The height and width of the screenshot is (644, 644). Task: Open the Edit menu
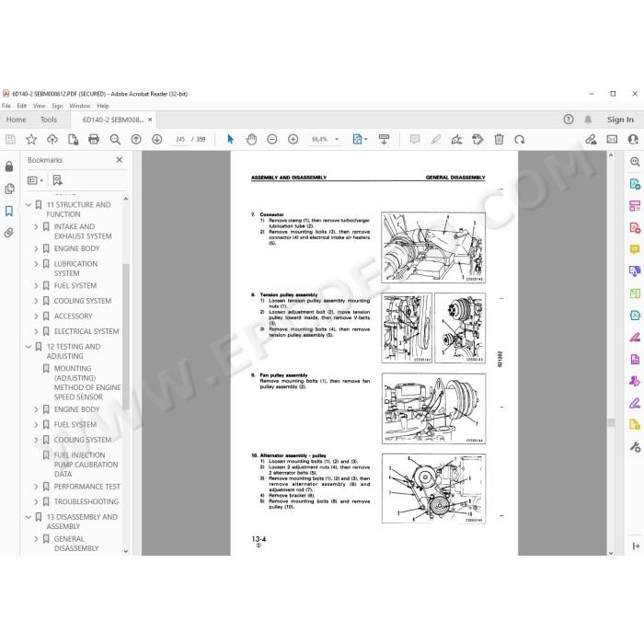pos(22,106)
